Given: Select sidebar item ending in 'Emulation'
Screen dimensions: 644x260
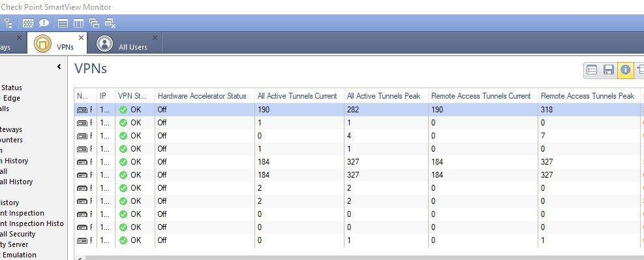Looking at the screenshot, I should click(x=18, y=255).
